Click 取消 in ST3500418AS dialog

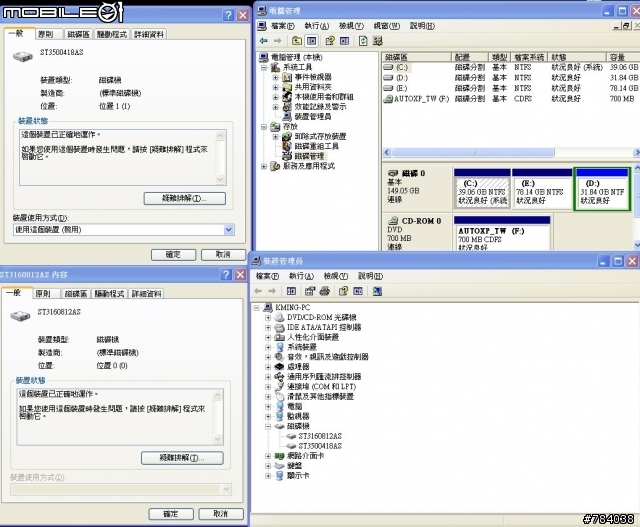(x=223, y=255)
